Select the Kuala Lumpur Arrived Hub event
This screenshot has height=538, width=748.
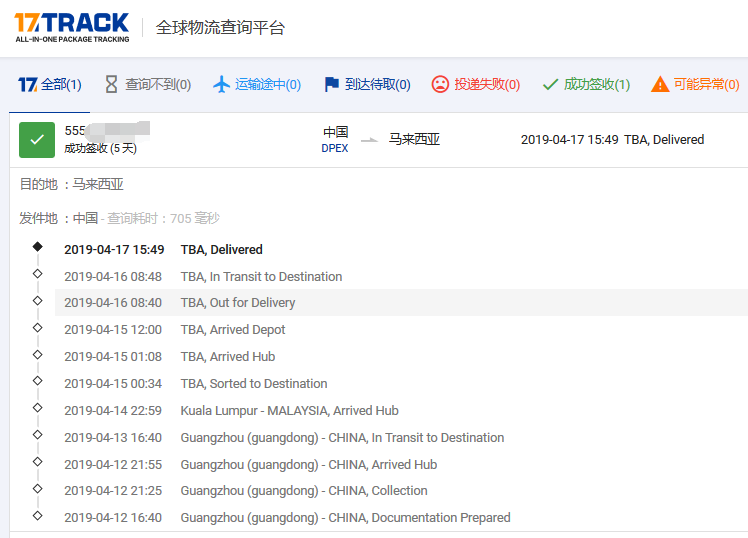click(x=289, y=410)
